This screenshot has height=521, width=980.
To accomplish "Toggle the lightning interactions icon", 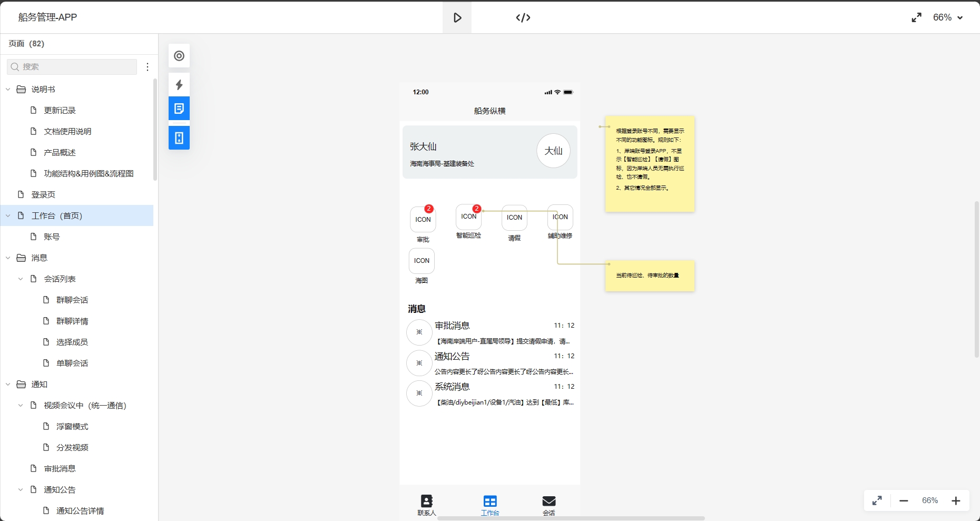I will click(179, 85).
